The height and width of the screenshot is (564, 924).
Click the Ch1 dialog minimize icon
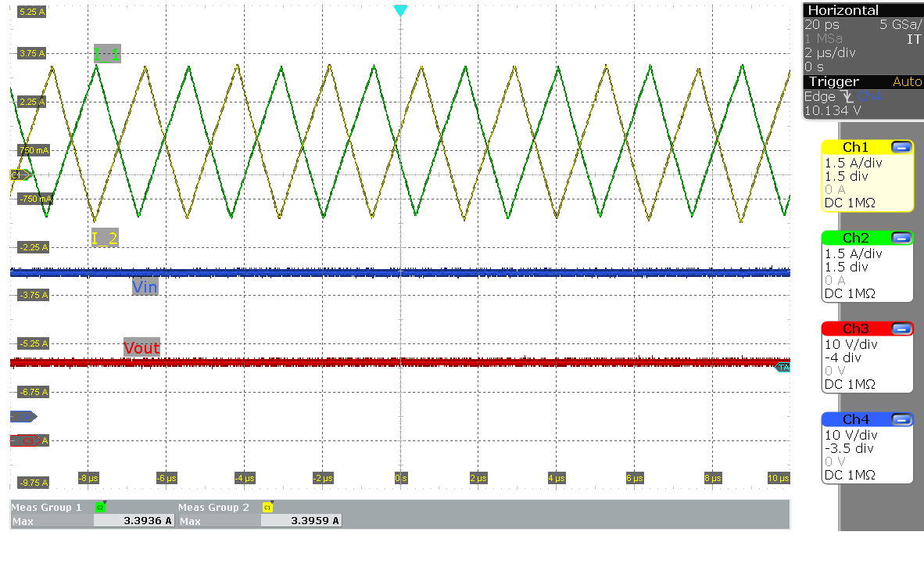(x=903, y=147)
